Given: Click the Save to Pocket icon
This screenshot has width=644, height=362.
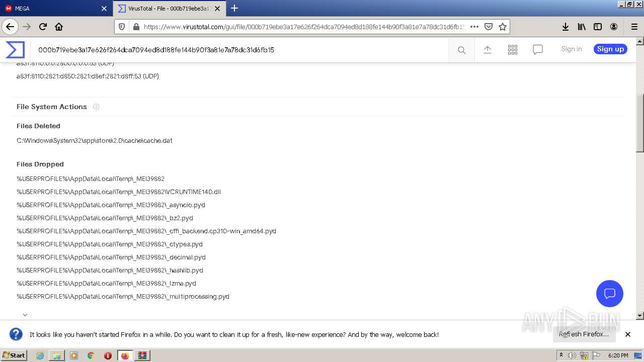Looking at the screenshot, I should pyautogui.click(x=488, y=27).
